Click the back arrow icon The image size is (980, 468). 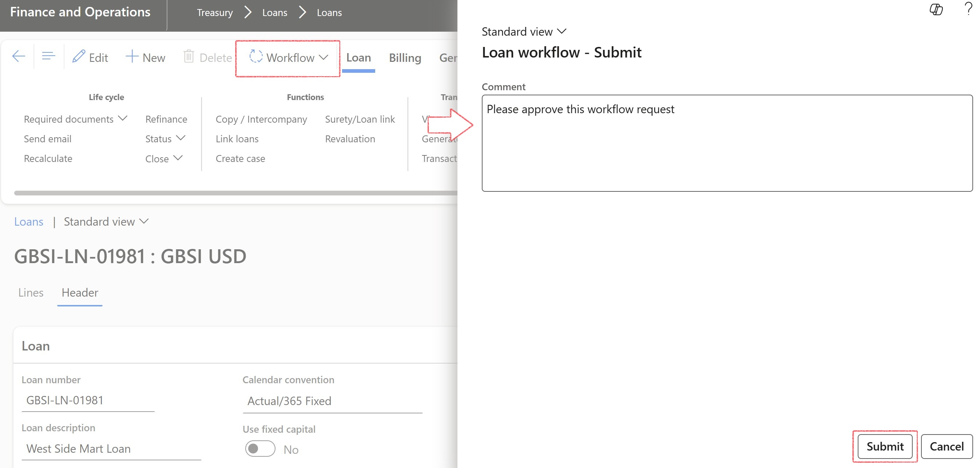(x=19, y=57)
